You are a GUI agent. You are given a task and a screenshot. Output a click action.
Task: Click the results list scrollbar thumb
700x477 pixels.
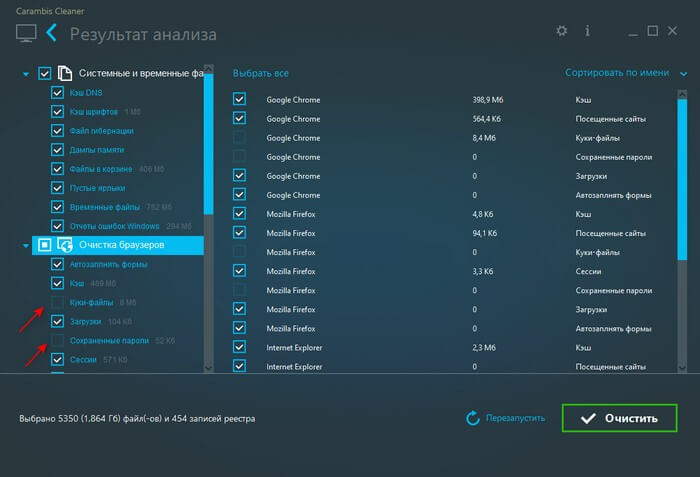pyautogui.click(x=682, y=180)
